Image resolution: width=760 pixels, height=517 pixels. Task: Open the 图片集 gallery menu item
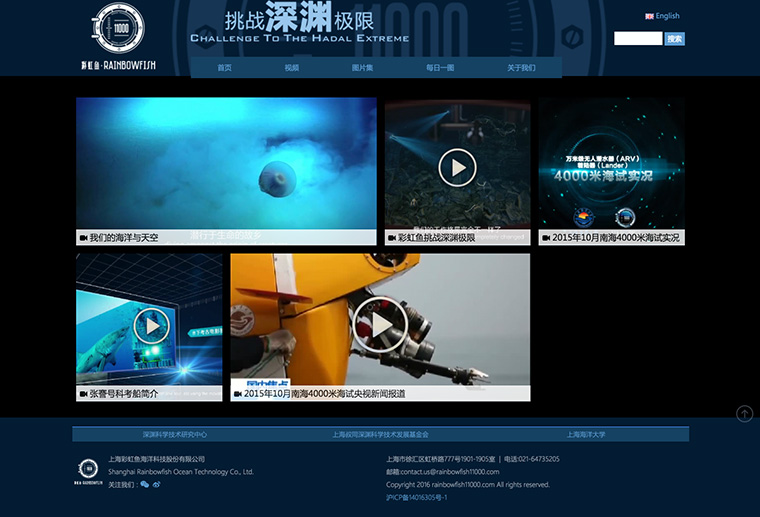coord(362,68)
